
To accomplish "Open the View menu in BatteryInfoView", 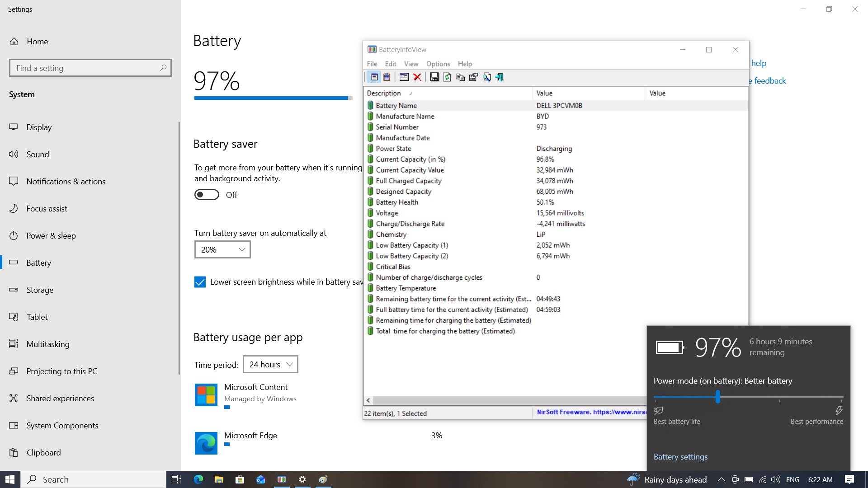I will pyautogui.click(x=411, y=64).
